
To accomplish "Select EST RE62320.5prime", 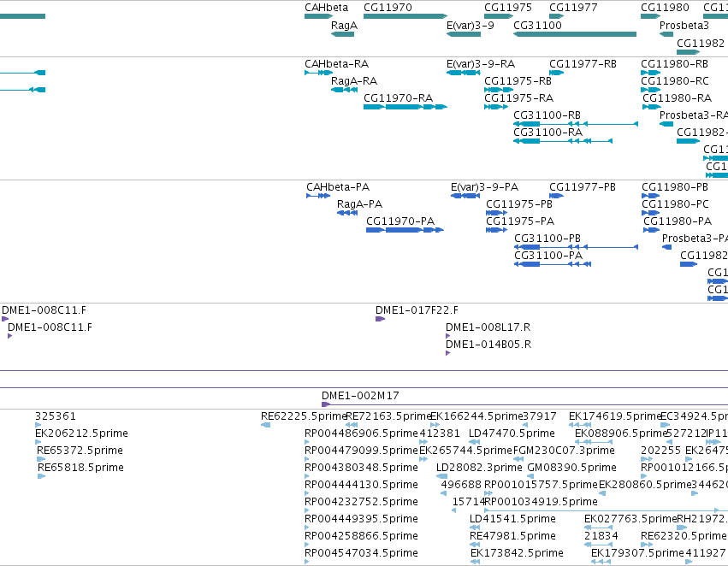I will click(x=646, y=545).
